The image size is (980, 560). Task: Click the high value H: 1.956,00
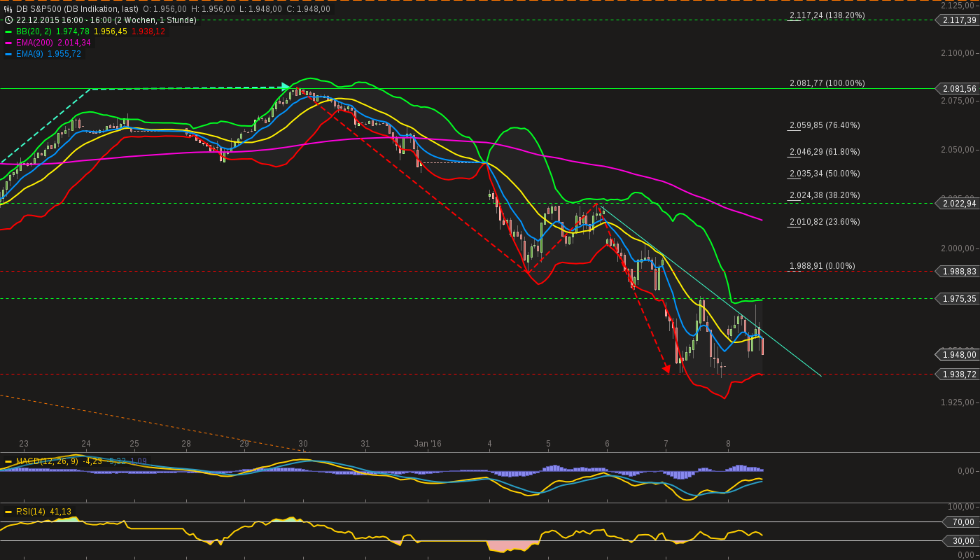coord(213,9)
